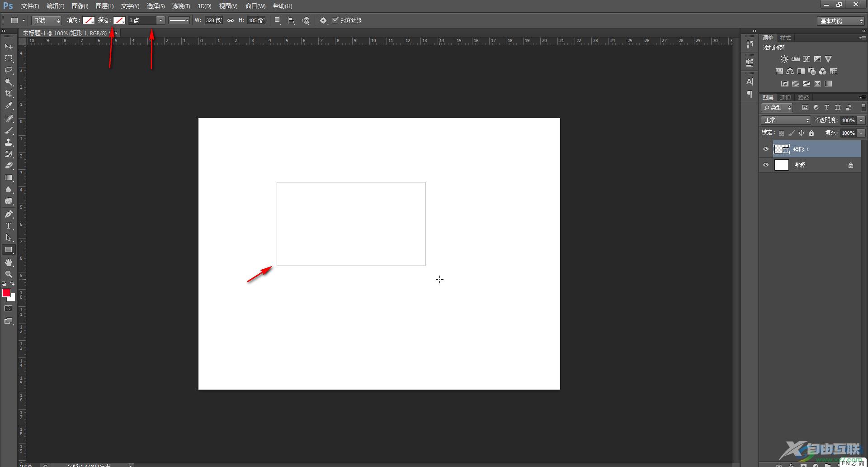Hide the Rectangle 1 (矩形 1) layer
The height and width of the screenshot is (467, 868).
pyautogui.click(x=766, y=149)
